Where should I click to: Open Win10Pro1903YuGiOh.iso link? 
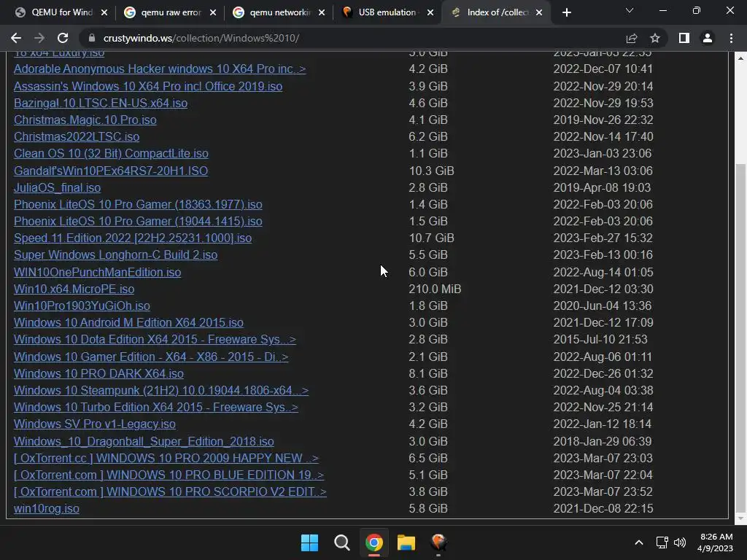[82, 306]
